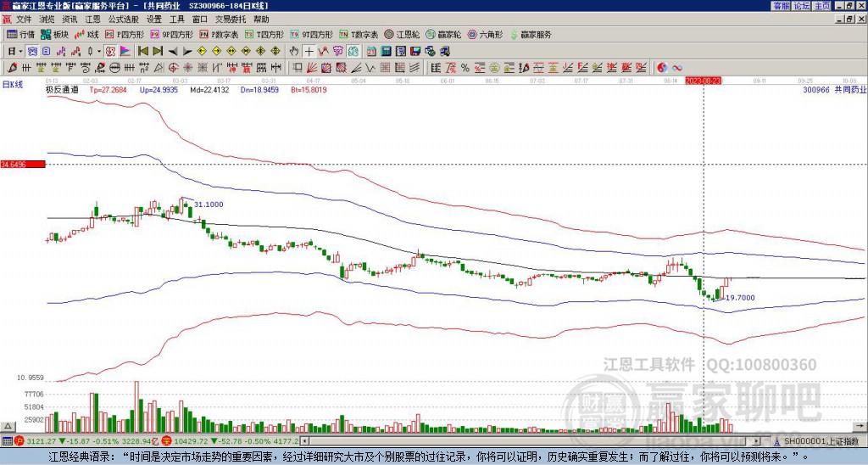Click the 300966 共同药业 stock label

click(835, 89)
